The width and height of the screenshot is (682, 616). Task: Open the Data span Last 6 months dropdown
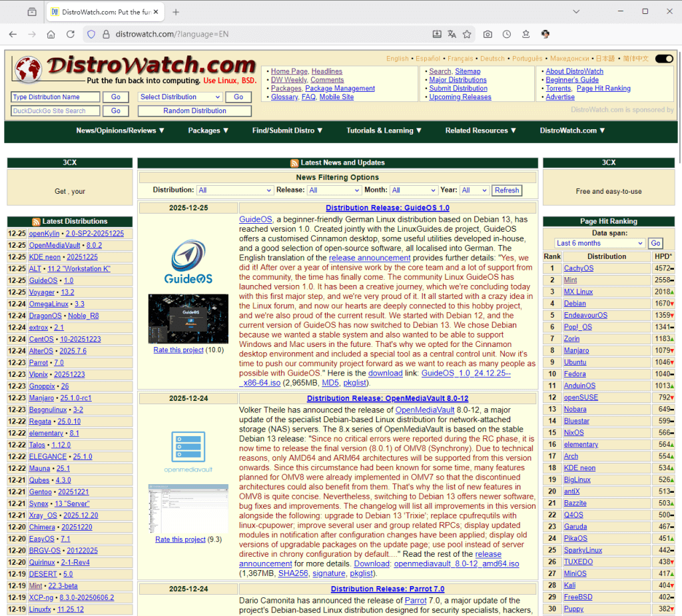point(600,243)
